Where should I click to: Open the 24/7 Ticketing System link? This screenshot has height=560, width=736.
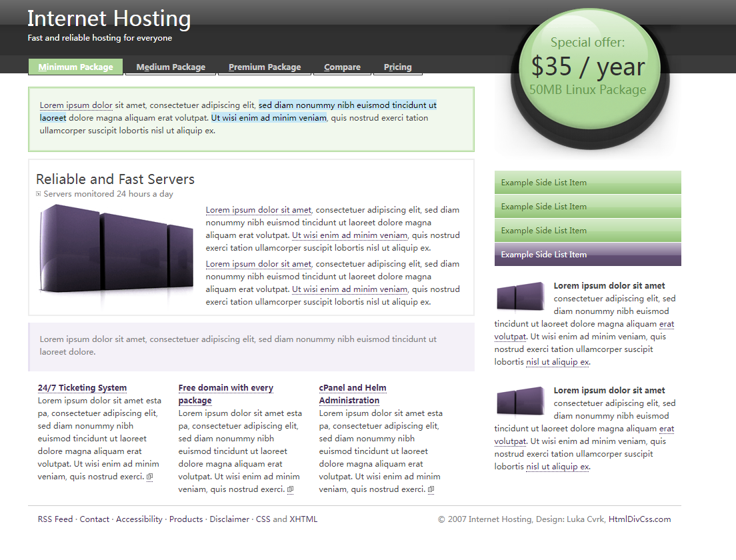pos(82,388)
